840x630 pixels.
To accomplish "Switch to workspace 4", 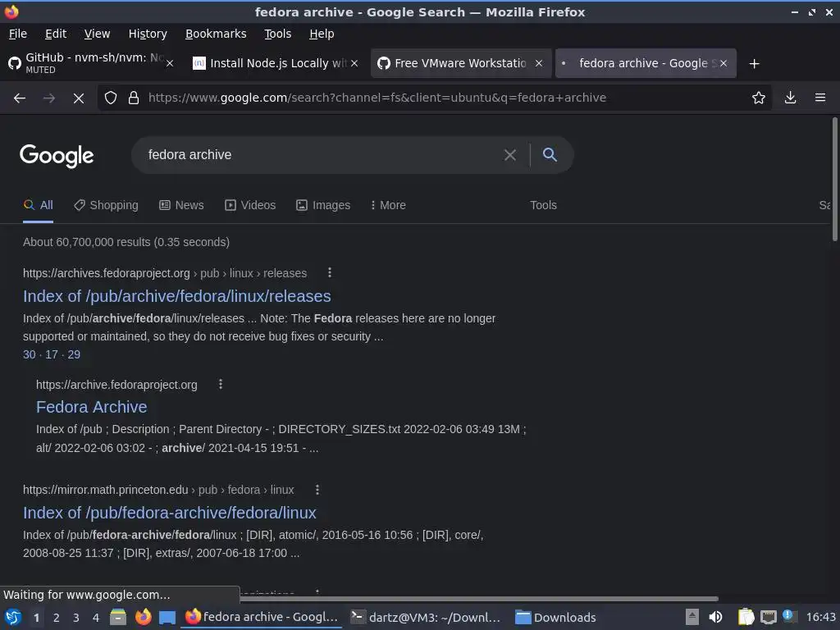I will (x=96, y=618).
